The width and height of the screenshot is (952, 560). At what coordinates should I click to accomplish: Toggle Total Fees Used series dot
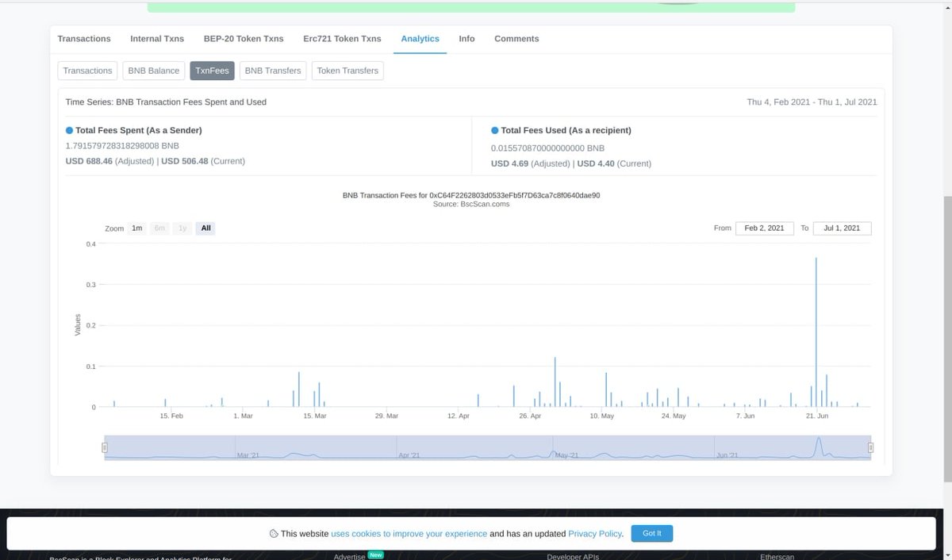[495, 130]
